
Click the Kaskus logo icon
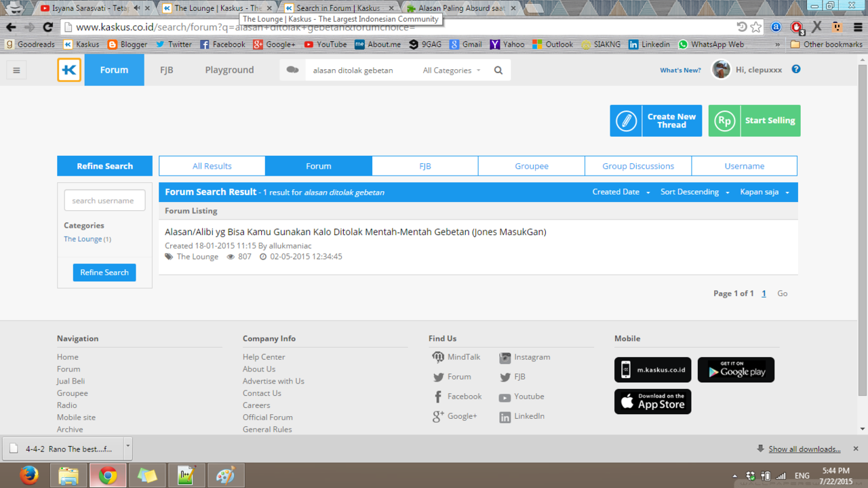(x=69, y=70)
